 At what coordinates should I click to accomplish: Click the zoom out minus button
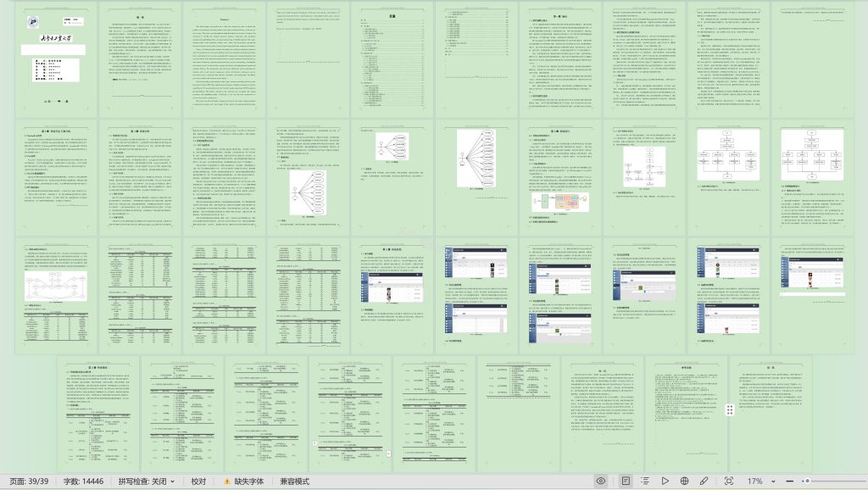click(789, 482)
